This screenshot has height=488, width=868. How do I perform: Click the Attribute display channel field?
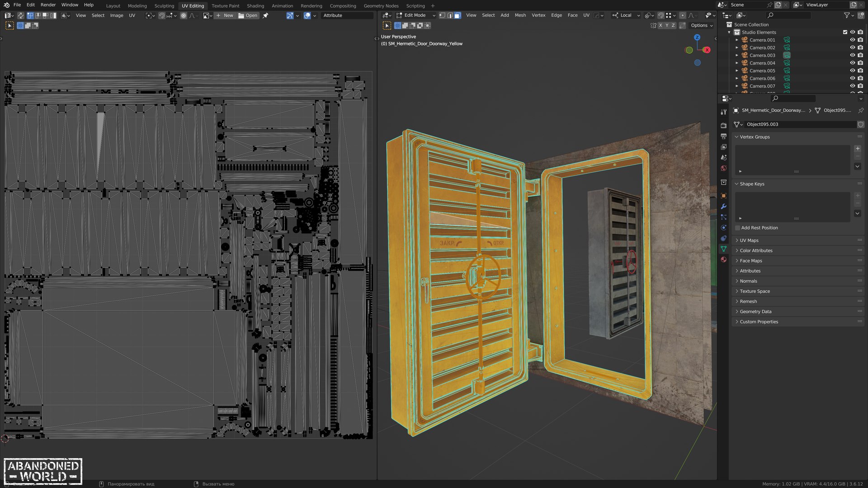tap(347, 15)
